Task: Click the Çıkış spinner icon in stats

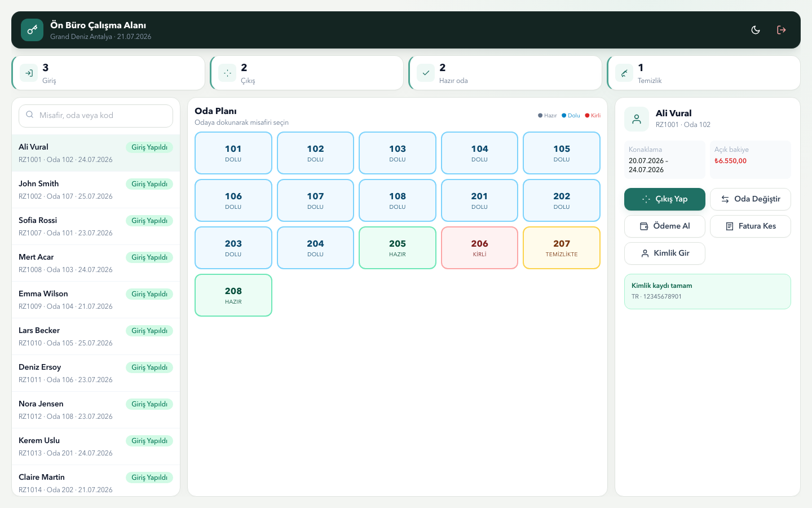Action: pos(228,73)
